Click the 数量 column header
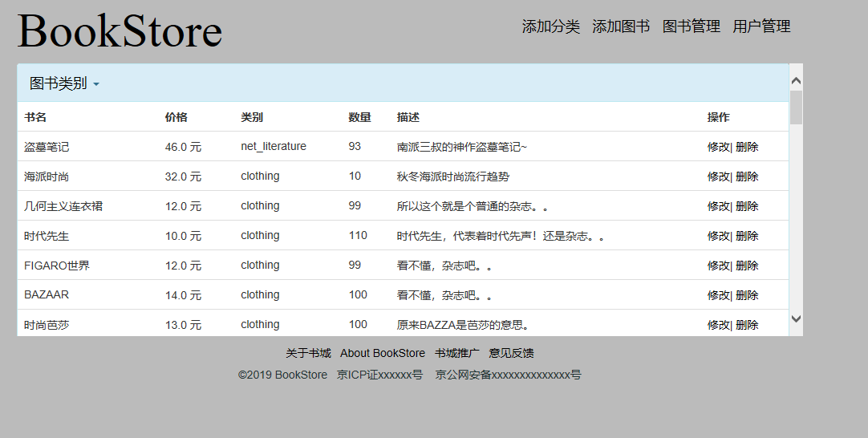The height and width of the screenshot is (438, 868). point(360,117)
